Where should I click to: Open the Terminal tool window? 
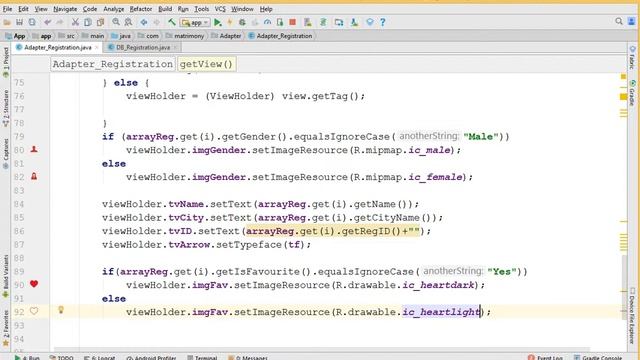[x=202, y=358]
